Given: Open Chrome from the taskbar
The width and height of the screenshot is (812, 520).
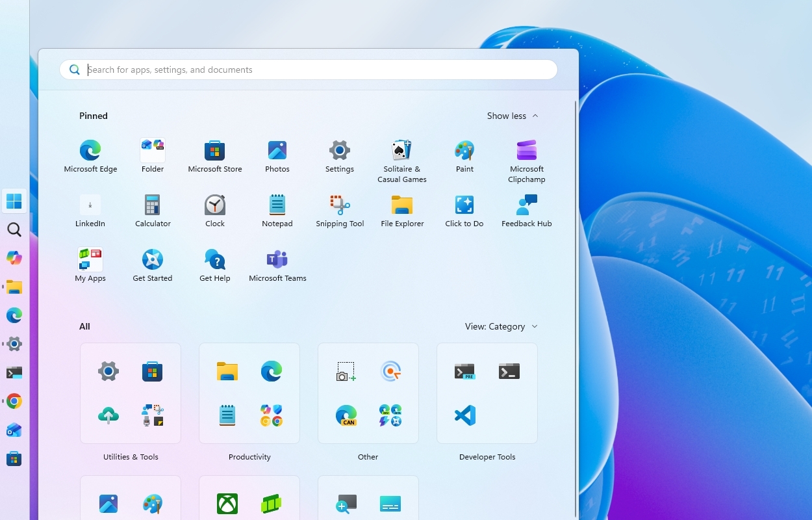Looking at the screenshot, I should tap(14, 401).
